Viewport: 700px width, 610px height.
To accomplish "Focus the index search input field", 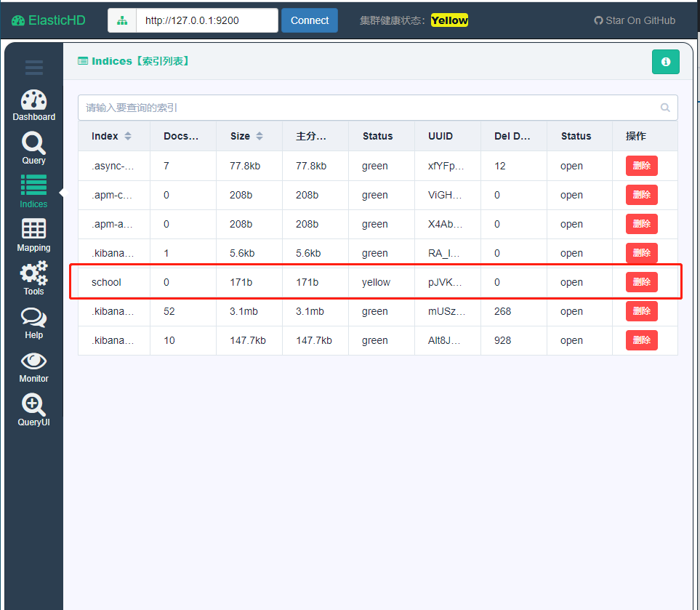I will [378, 108].
